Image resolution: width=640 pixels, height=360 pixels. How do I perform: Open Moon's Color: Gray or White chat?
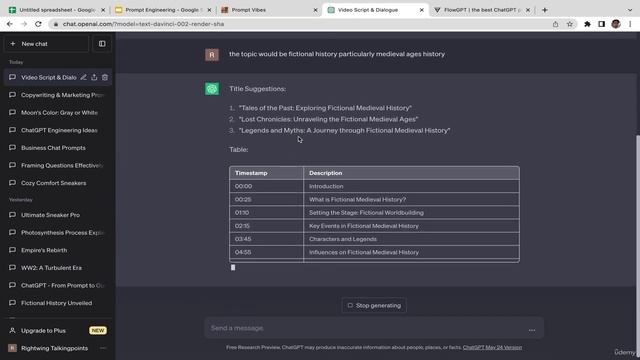coord(58,112)
